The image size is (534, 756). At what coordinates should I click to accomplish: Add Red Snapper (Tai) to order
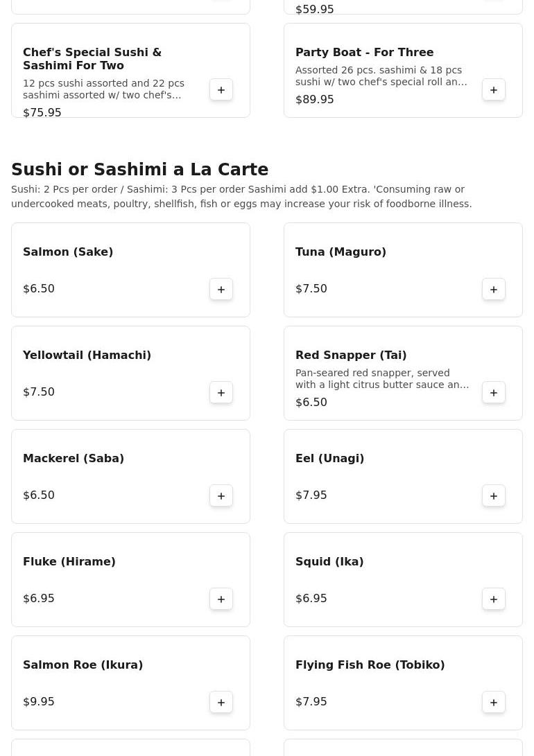pyautogui.click(x=494, y=393)
